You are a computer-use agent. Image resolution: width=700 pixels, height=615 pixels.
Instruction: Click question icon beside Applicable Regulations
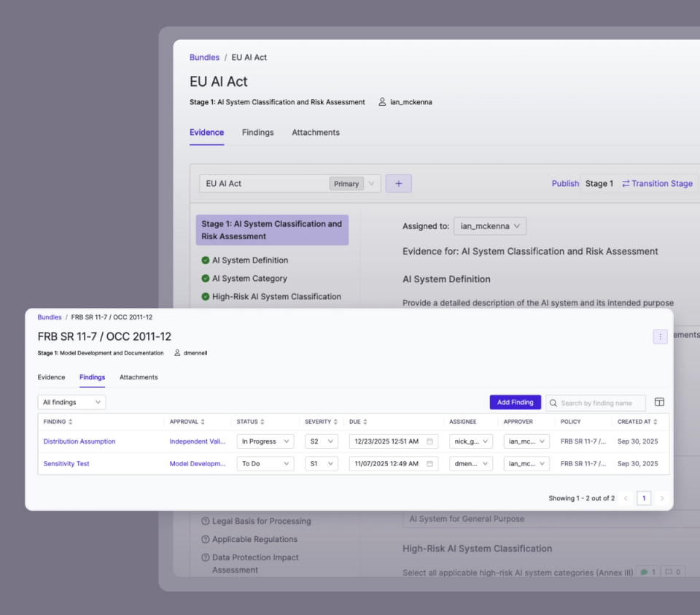206,540
